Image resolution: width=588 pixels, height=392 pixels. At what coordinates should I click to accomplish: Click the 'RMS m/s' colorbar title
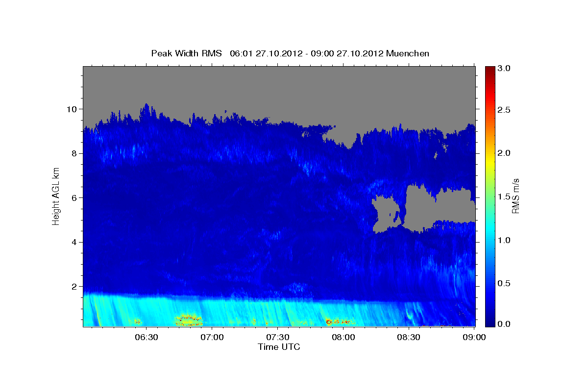[515, 196]
